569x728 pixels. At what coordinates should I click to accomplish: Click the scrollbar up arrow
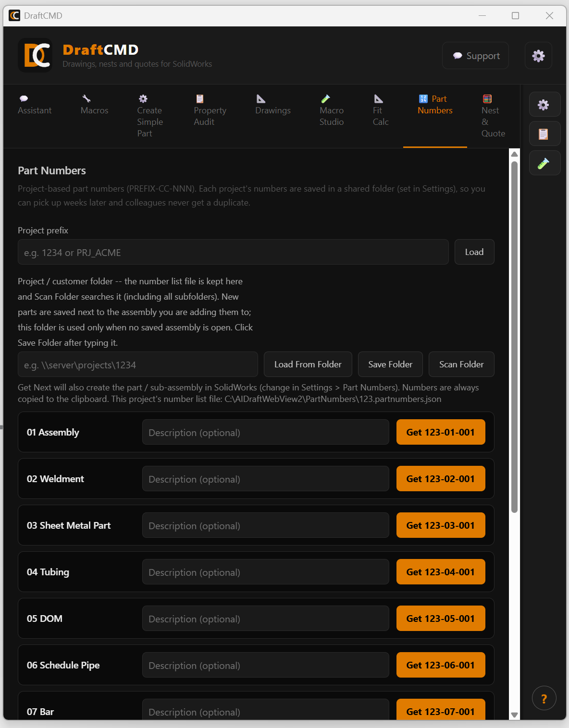515,154
